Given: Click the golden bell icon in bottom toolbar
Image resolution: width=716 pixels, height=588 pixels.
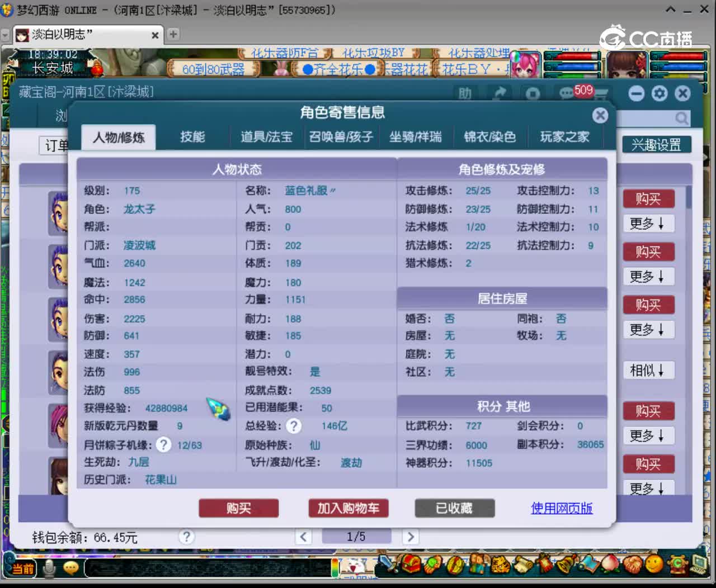Looking at the screenshot, I should point(566,563).
